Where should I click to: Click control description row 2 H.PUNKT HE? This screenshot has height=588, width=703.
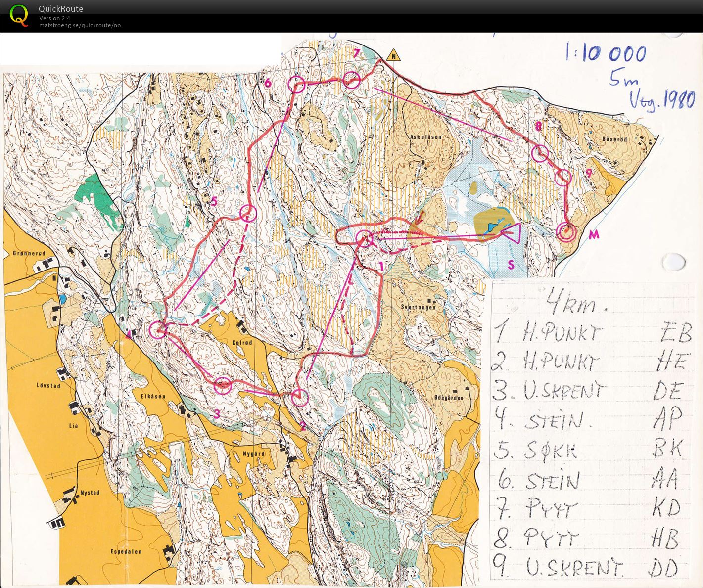click(590, 362)
